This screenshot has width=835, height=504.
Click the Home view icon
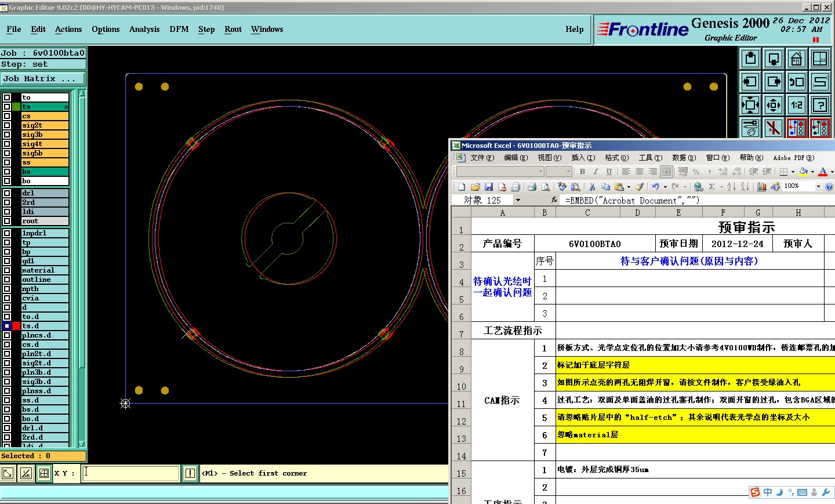[x=797, y=59]
